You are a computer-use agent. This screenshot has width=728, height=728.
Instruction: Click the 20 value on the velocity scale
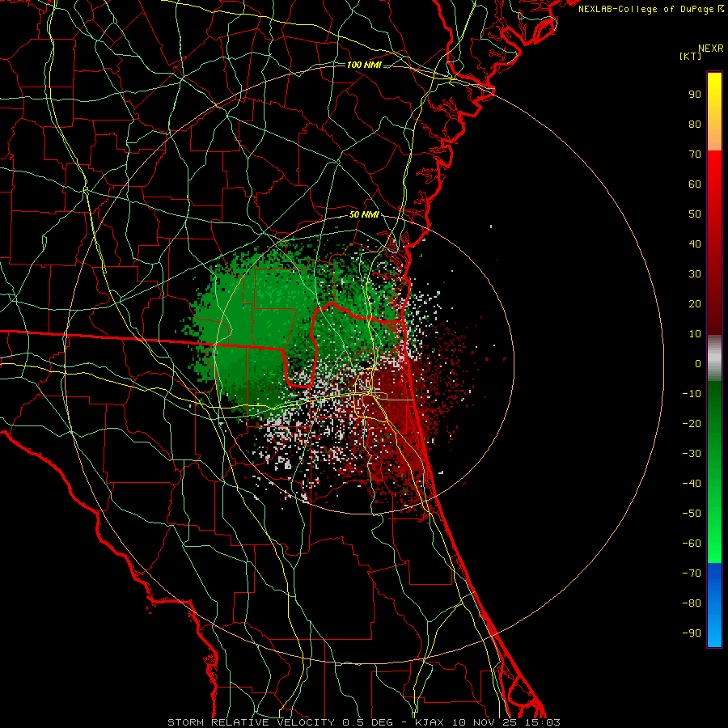coord(695,304)
